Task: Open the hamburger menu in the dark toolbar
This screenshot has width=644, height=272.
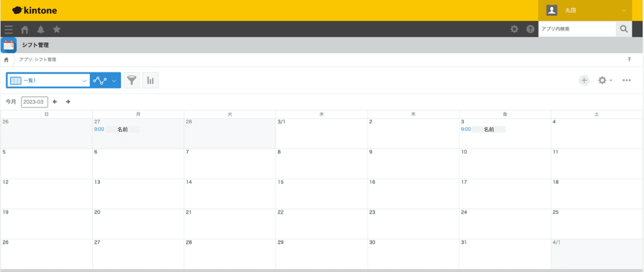Action: [8, 29]
